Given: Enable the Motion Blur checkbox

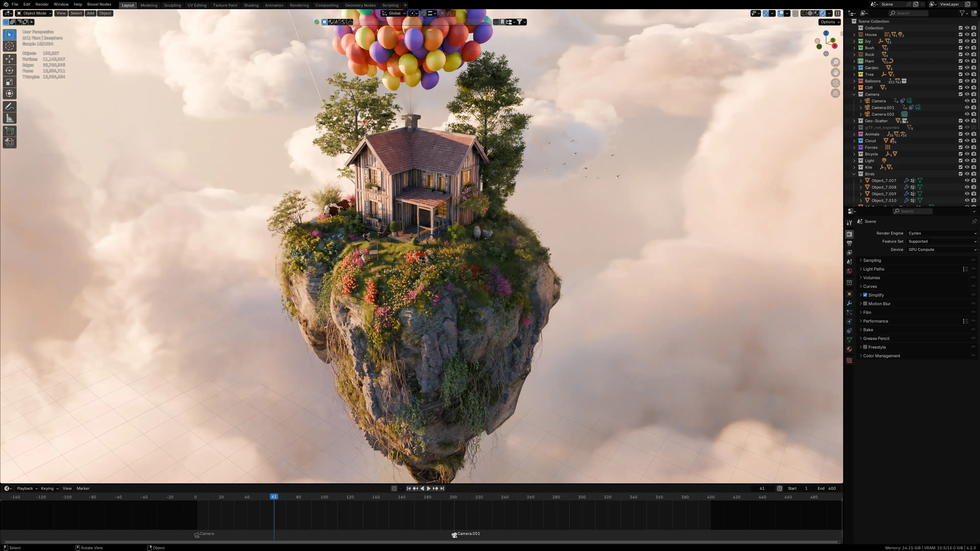Looking at the screenshot, I should pyautogui.click(x=865, y=303).
